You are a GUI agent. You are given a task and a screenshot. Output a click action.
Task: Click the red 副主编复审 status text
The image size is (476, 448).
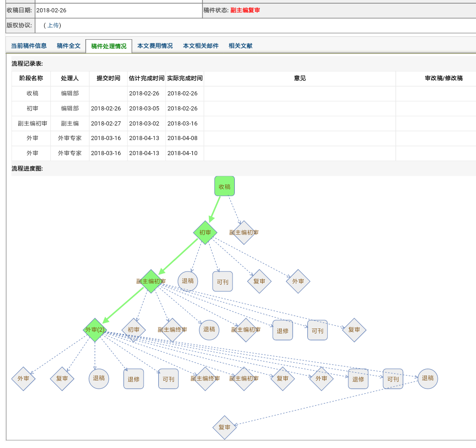coord(245,10)
